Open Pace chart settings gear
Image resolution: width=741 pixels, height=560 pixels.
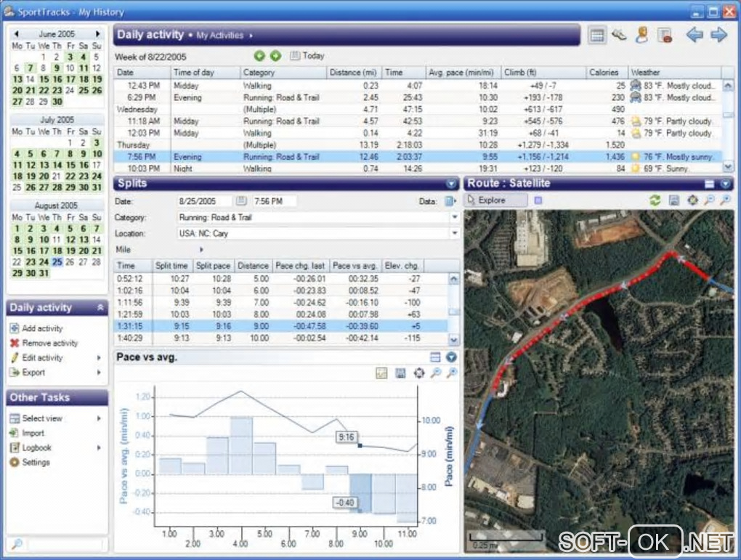(x=418, y=373)
